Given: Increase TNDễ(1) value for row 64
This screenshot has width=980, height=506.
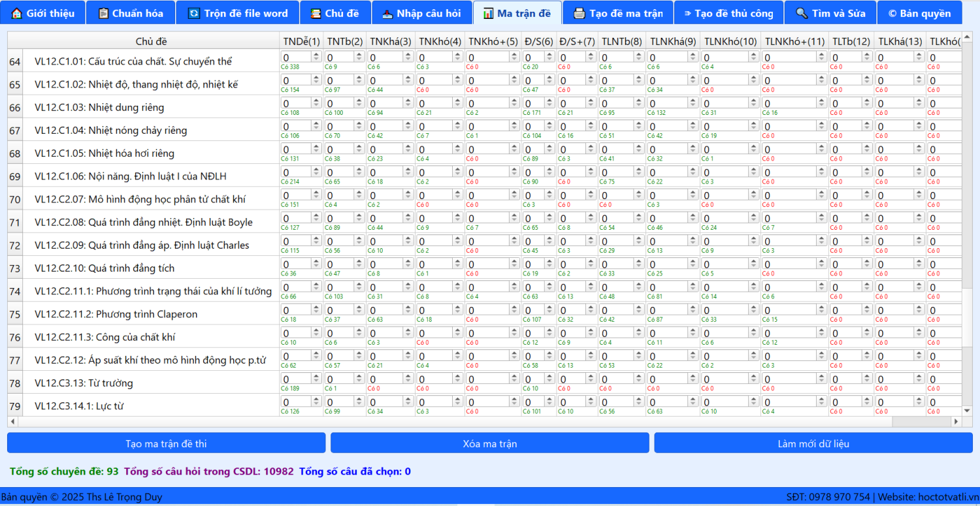Looking at the screenshot, I should tap(316, 55).
